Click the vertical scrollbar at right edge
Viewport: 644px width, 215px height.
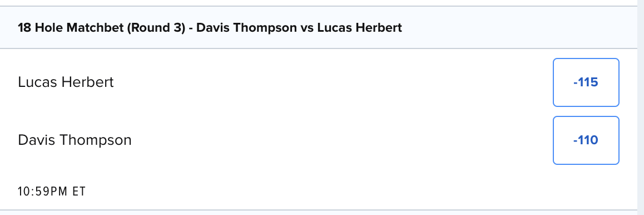pos(640,107)
